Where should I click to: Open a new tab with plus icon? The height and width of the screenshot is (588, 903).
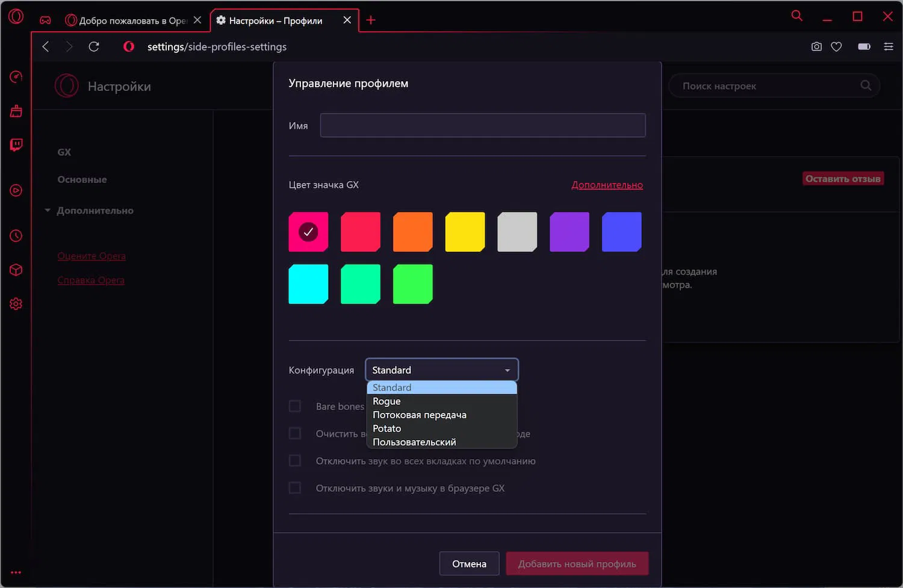pos(371,20)
